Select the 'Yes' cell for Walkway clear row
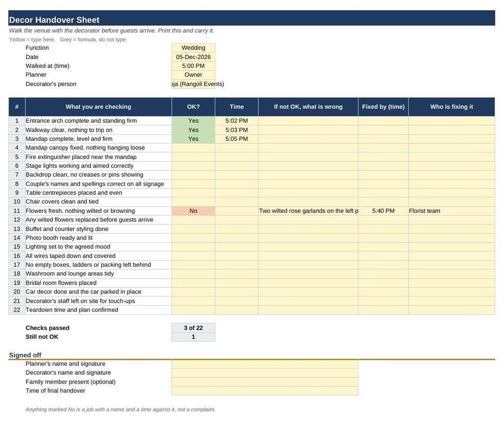 coord(193,130)
